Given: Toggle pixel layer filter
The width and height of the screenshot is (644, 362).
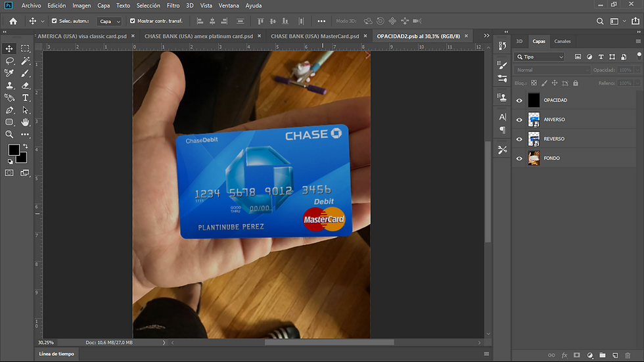Looking at the screenshot, I should 578,57.
